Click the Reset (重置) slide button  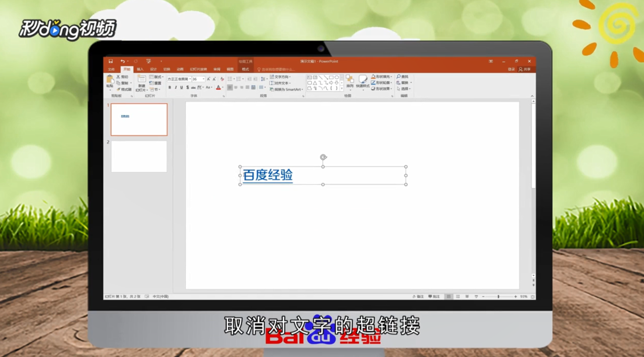156,83
